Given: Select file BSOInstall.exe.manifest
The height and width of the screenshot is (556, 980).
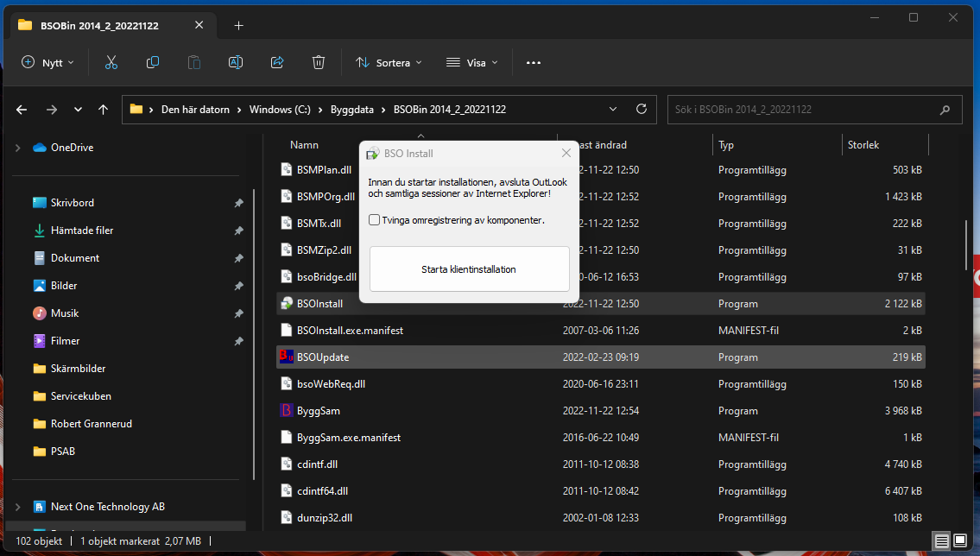Looking at the screenshot, I should coord(350,331).
